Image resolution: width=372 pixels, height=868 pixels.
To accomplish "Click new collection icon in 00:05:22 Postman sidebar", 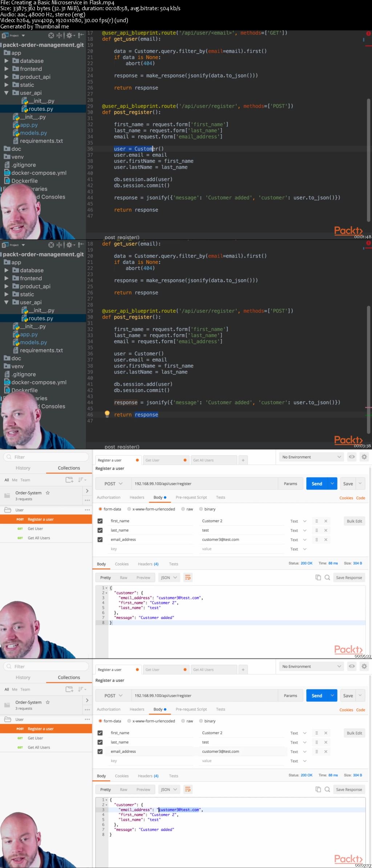I will tap(69, 480).
